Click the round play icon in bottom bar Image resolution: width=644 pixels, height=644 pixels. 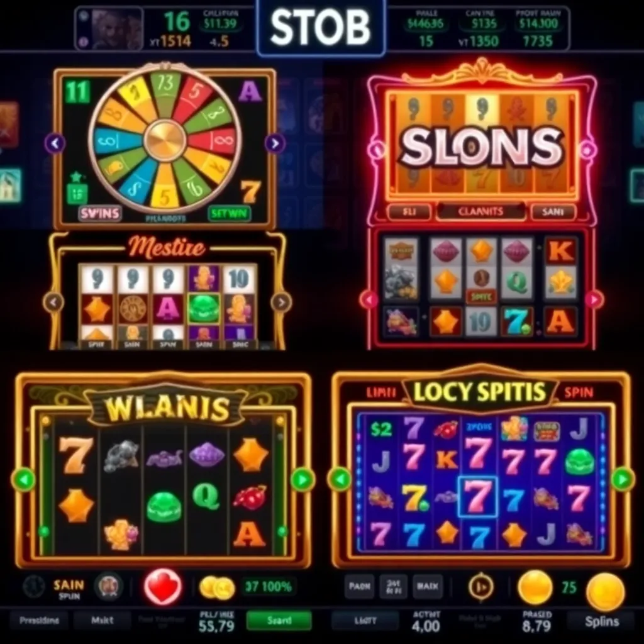pyautogui.click(x=481, y=587)
